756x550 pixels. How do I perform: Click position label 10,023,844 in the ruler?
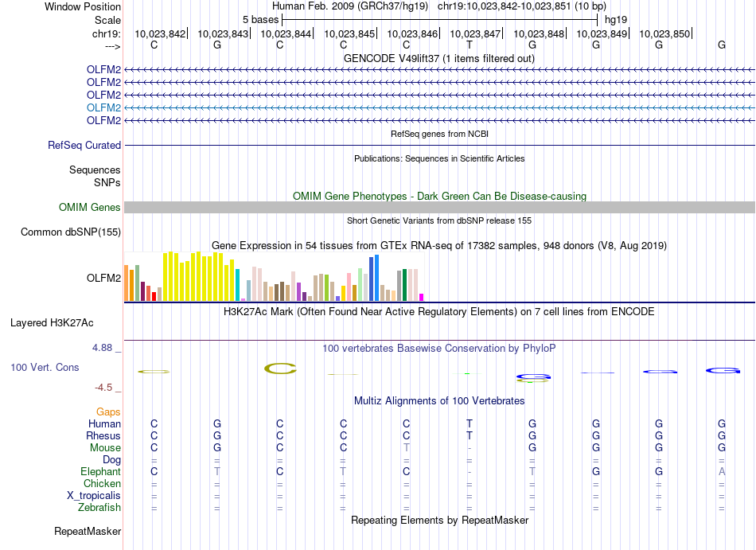(286, 33)
